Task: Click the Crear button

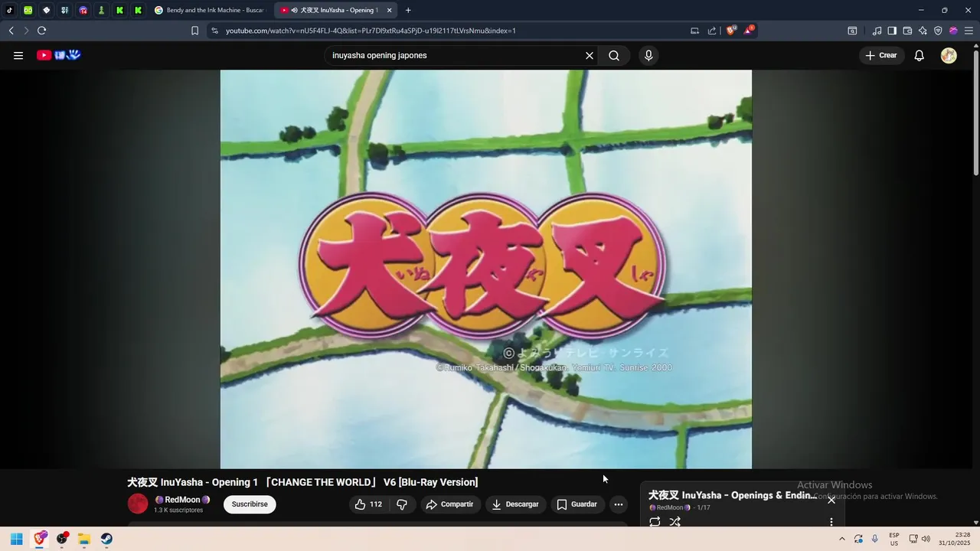Action: coord(881,55)
